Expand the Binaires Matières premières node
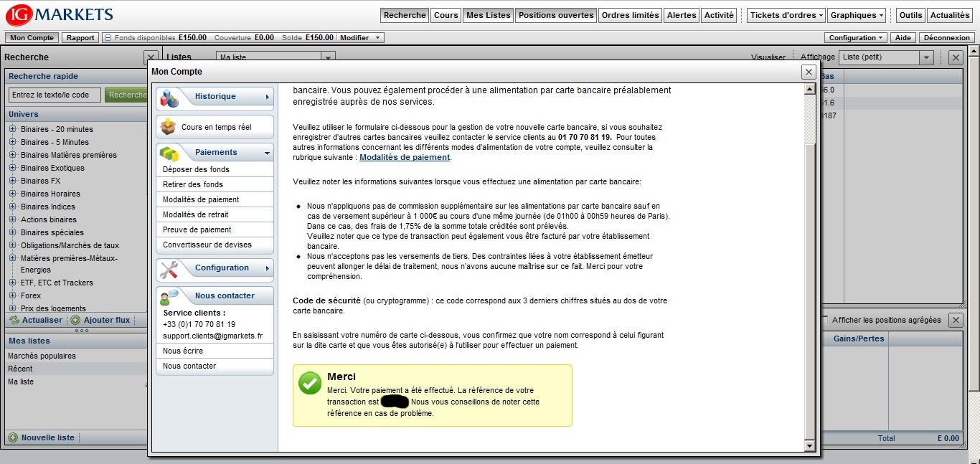Screen dimensions: 980x464 (x=13, y=155)
